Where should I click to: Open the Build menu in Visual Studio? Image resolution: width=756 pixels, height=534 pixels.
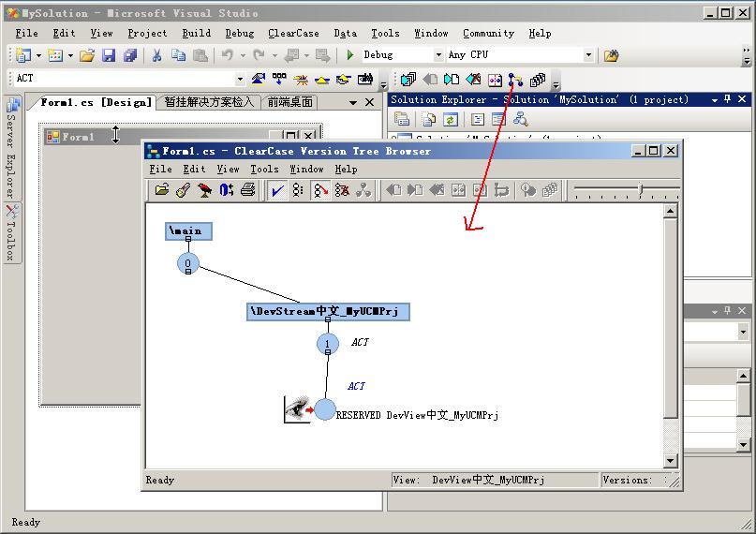196,33
